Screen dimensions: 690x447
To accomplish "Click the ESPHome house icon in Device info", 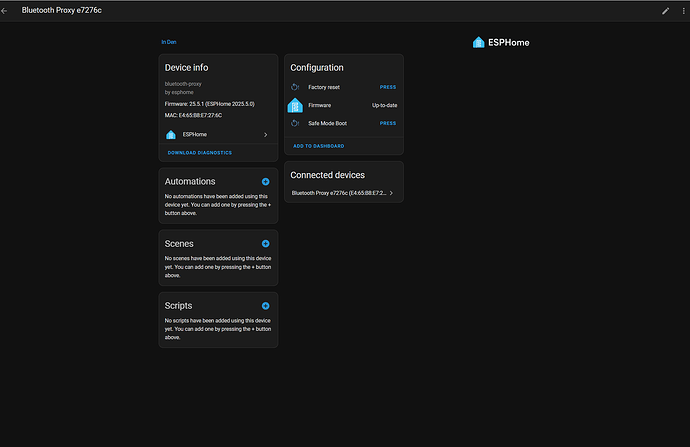I will [x=171, y=135].
